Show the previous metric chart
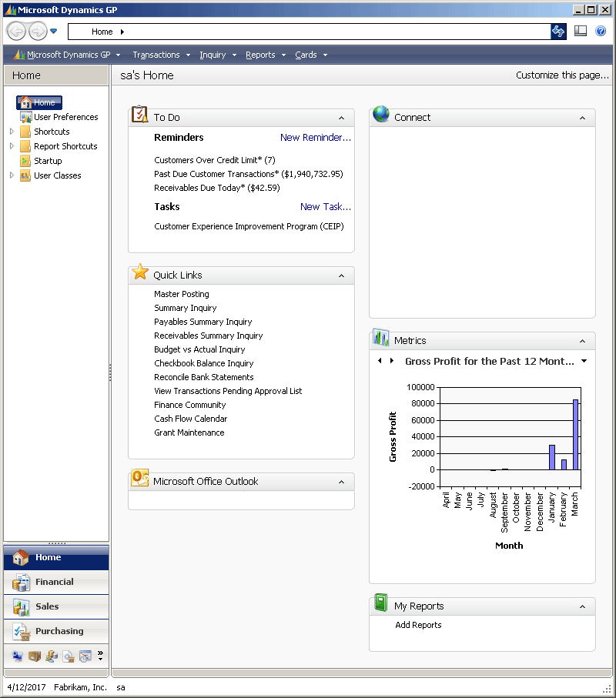This screenshot has height=698, width=616. pyautogui.click(x=380, y=361)
